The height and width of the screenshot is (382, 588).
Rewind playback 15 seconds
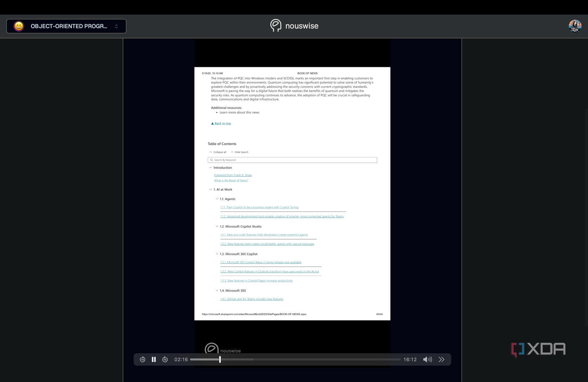143,360
